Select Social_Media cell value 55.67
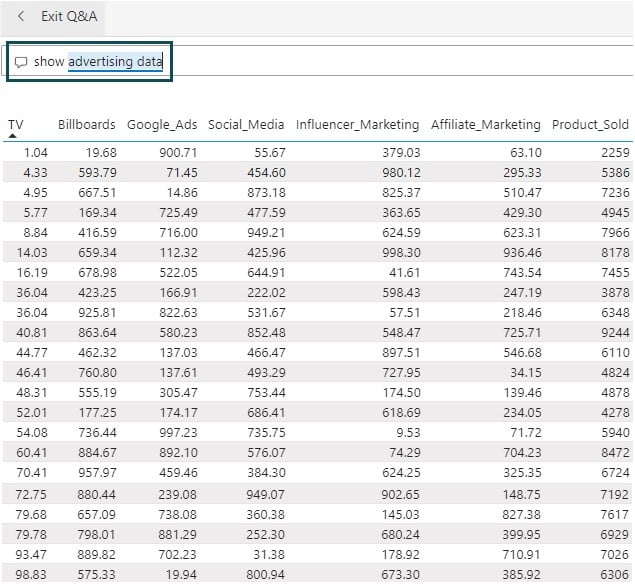635x587 pixels. point(270,153)
